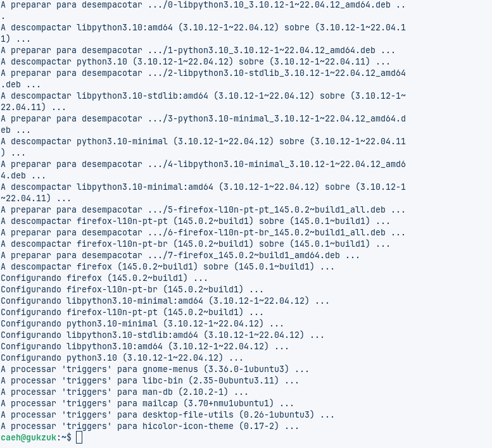
Task: Click the 'Configurando firefox-l10n-pt-pt' line
Action: tap(132, 313)
